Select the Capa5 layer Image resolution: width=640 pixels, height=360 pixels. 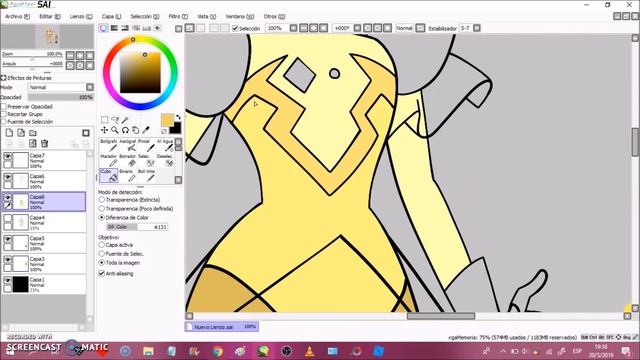point(44,243)
